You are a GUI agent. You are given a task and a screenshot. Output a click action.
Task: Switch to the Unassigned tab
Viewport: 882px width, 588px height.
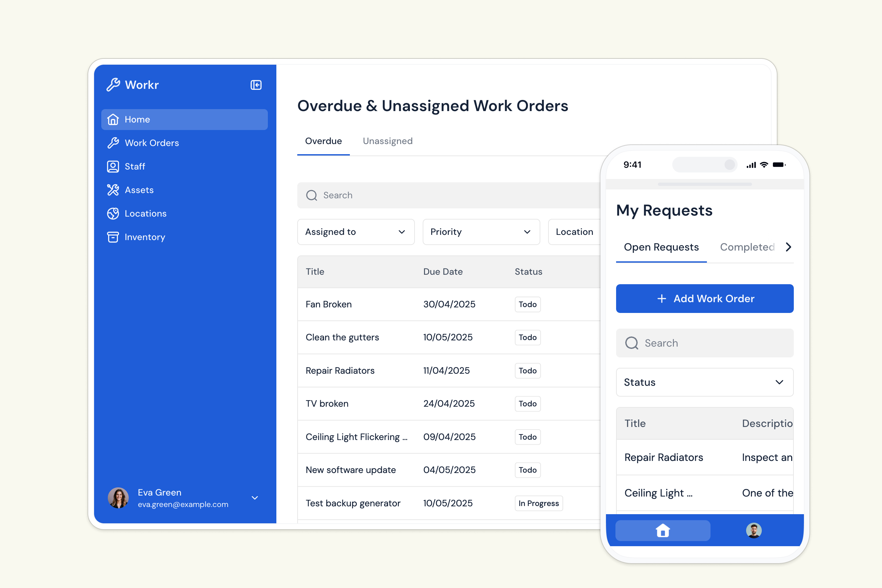(387, 141)
